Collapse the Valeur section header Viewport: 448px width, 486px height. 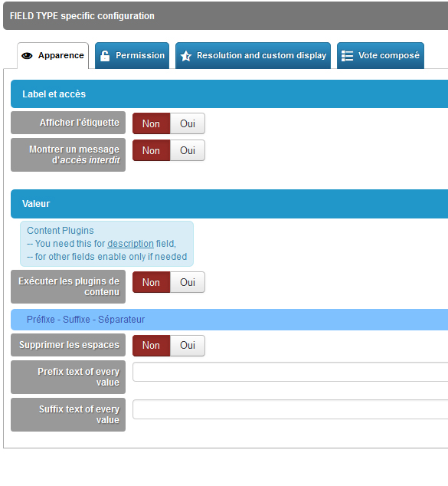point(230,204)
